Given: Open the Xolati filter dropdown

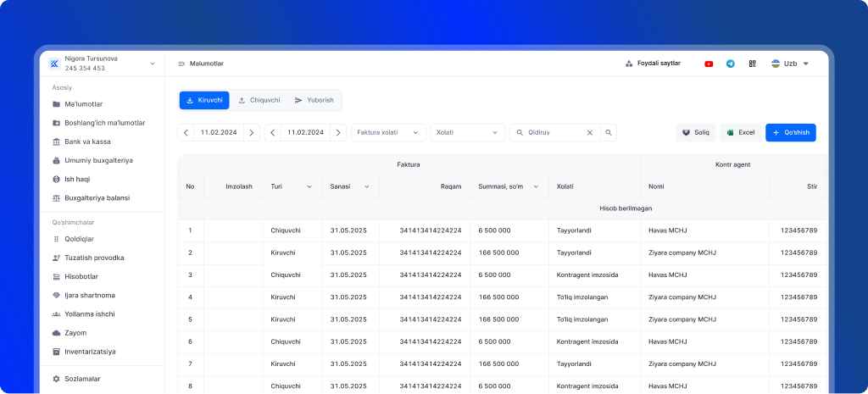Looking at the screenshot, I should [x=468, y=133].
